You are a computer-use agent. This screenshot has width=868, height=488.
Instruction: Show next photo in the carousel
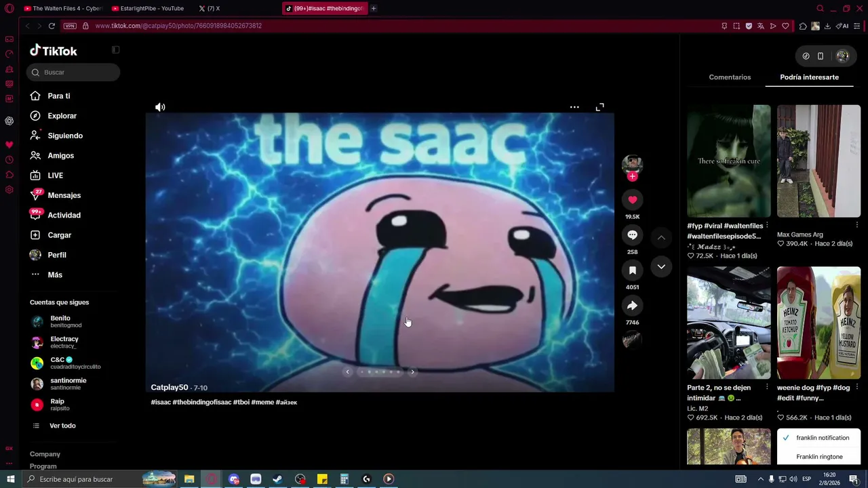pos(412,371)
